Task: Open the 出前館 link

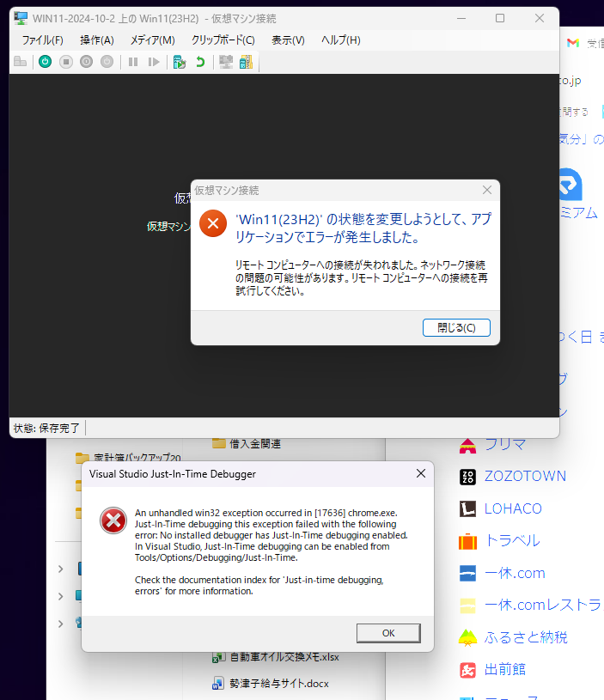Action: 505,670
